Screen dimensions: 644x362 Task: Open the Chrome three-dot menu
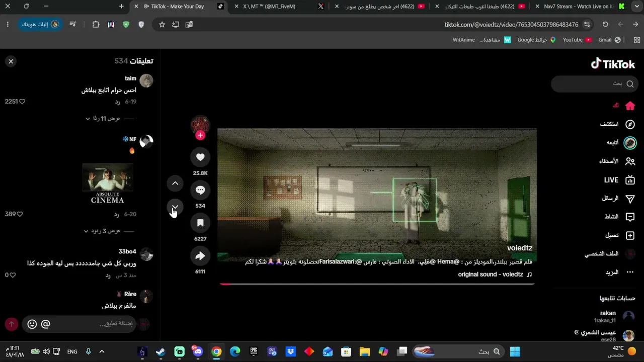(x=8, y=24)
